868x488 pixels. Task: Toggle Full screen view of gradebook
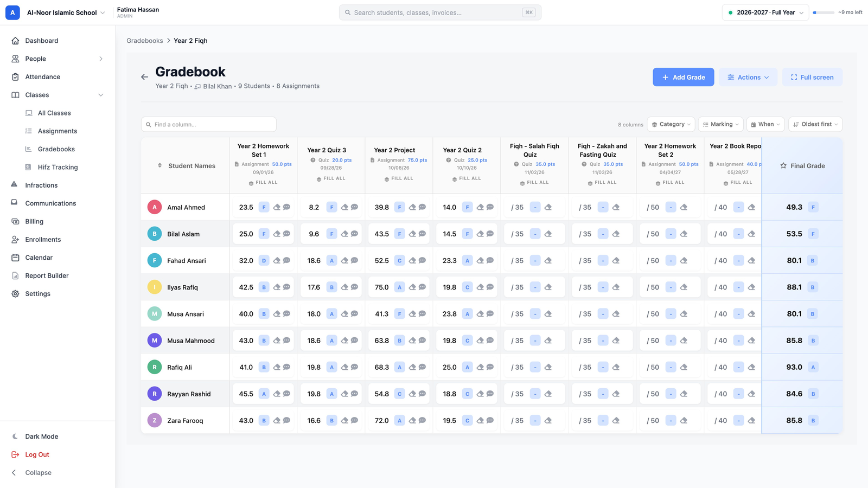click(x=812, y=77)
